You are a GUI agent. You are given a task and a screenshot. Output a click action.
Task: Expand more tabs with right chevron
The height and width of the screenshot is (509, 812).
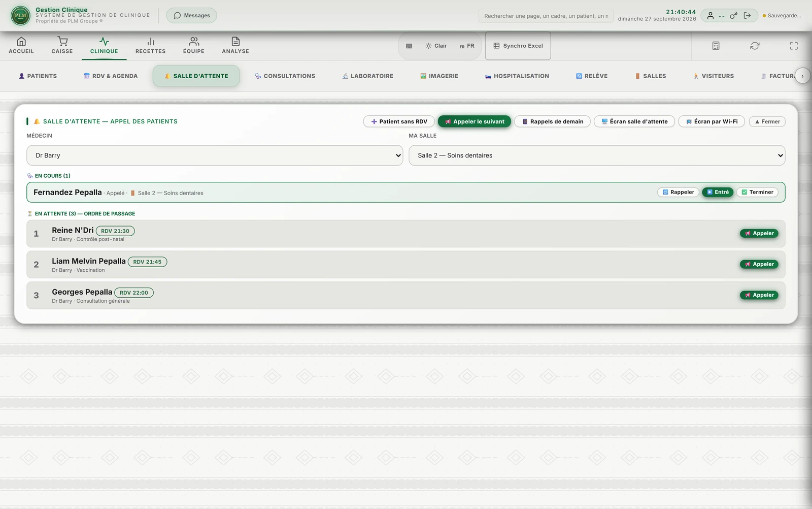pos(802,76)
